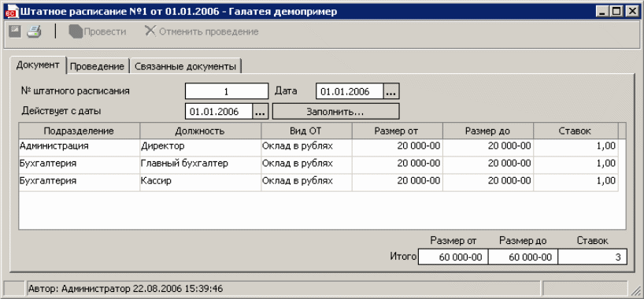Click Бухгалтерия in Главный бухгалтер row

(x=79, y=164)
